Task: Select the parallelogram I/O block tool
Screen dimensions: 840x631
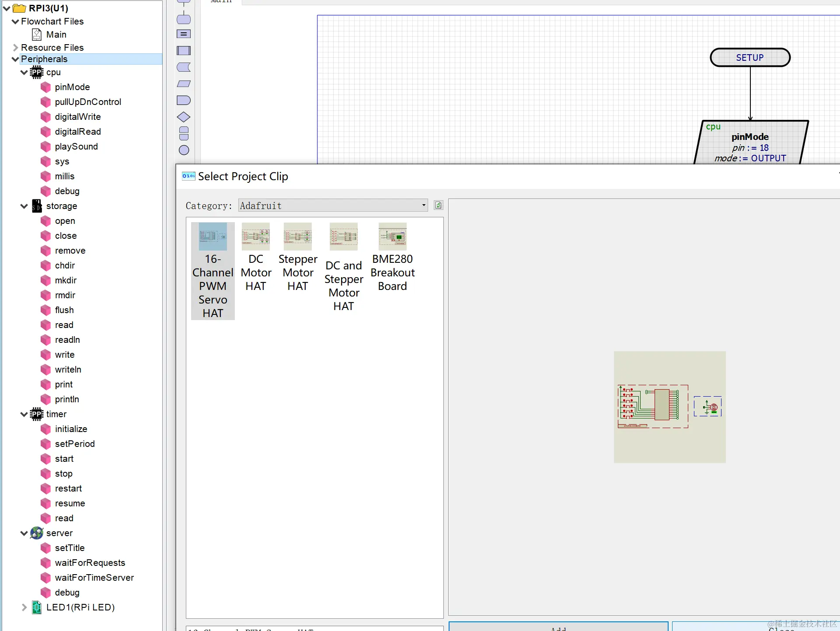Action: point(184,84)
